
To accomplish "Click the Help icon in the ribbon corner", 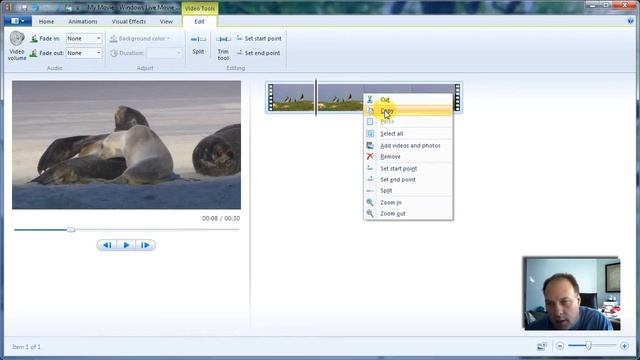I will [631, 21].
